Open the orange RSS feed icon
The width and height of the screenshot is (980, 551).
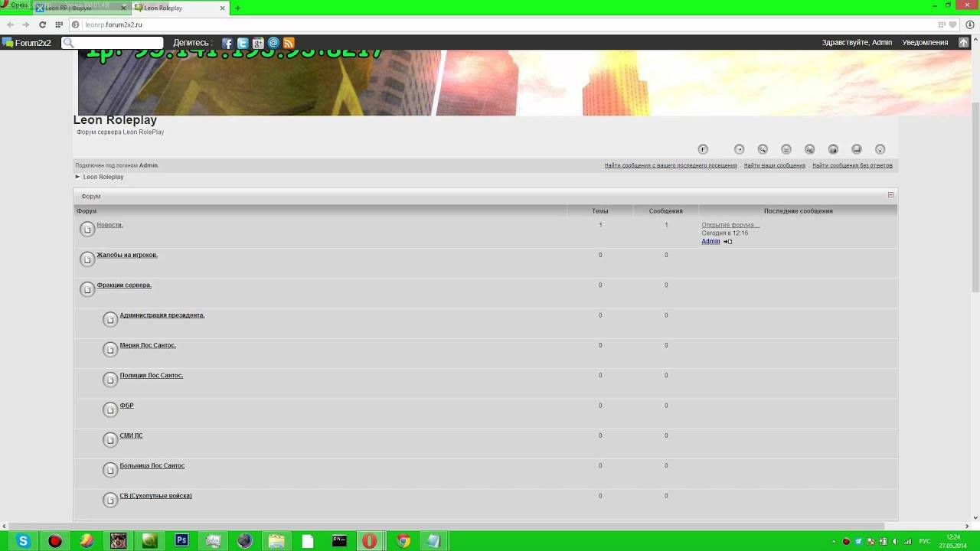[289, 43]
